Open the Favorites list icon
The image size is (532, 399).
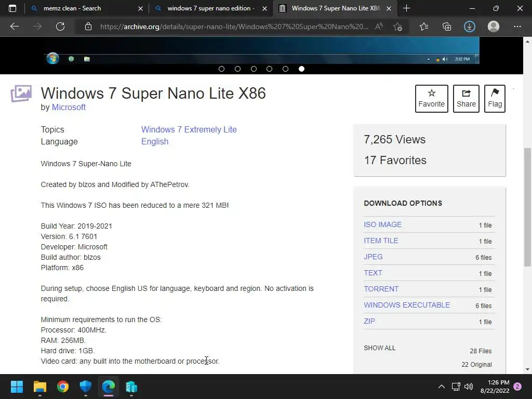[424, 26]
